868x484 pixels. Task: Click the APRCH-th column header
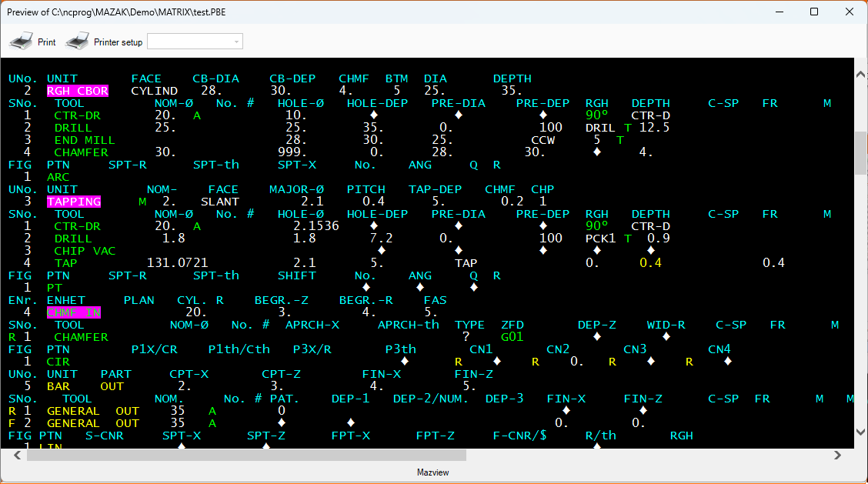[409, 325]
